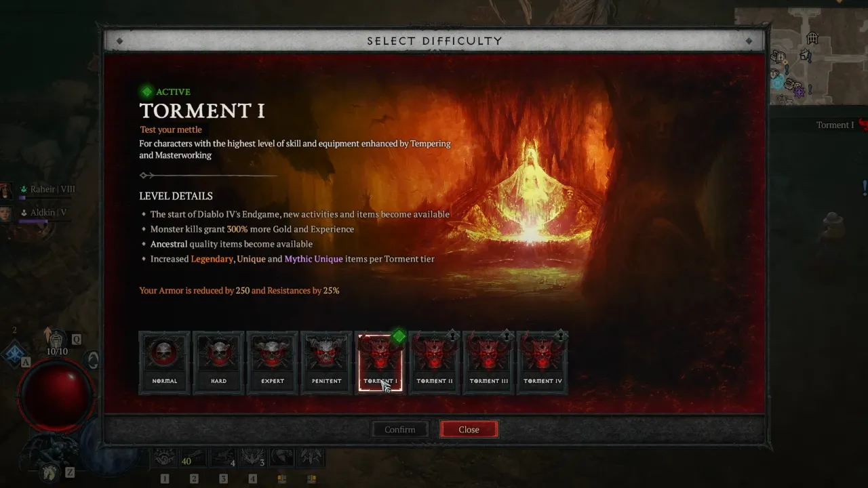Choose the Expert difficulty card

[273, 363]
